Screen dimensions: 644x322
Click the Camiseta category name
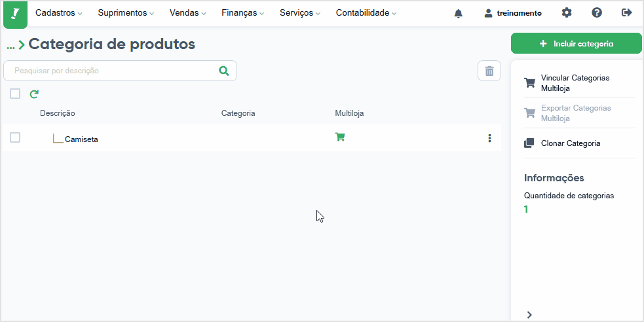click(81, 139)
